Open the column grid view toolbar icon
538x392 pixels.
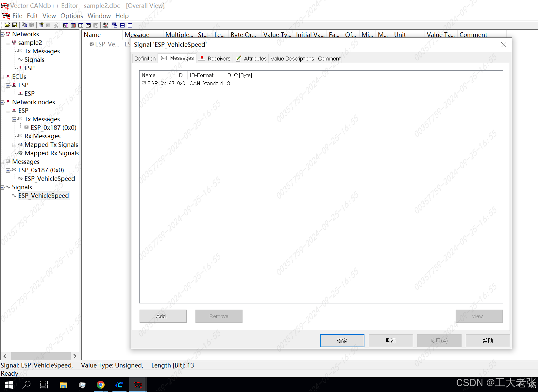73,25
